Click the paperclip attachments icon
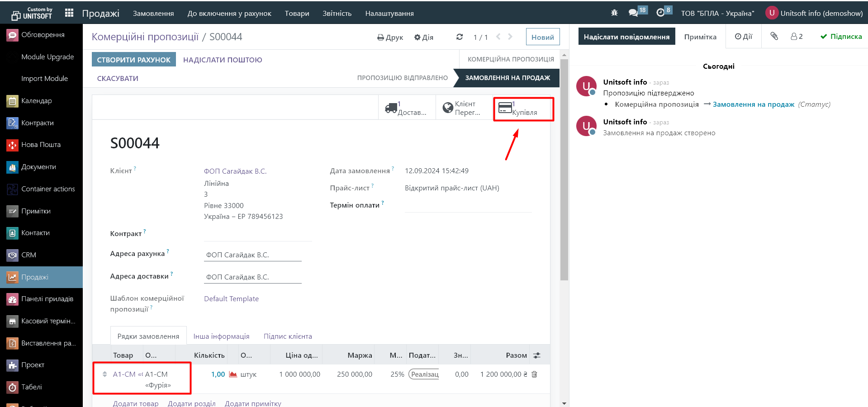 pyautogui.click(x=774, y=36)
